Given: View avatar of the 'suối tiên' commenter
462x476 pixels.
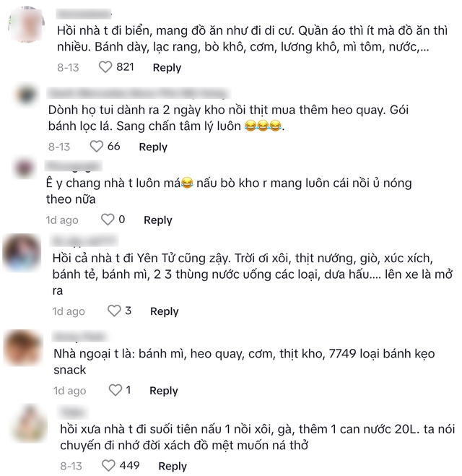Looking at the screenshot, I should pyautogui.click(x=28, y=423).
